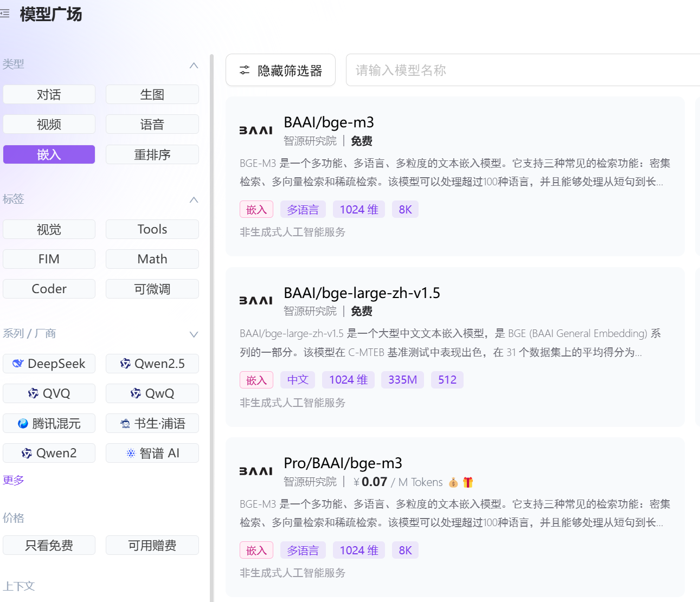
Task: Deselect the active 嵌入 type filter
Action: (x=49, y=154)
